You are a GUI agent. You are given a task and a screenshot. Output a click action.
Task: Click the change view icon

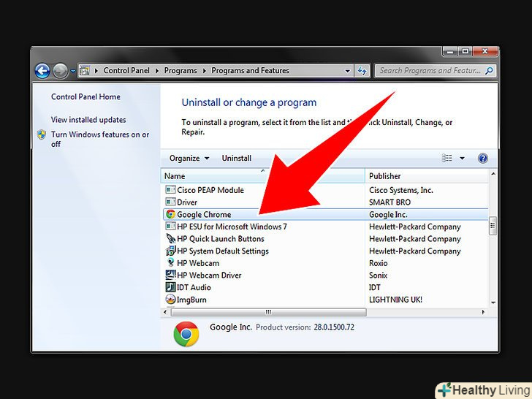(446, 158)
